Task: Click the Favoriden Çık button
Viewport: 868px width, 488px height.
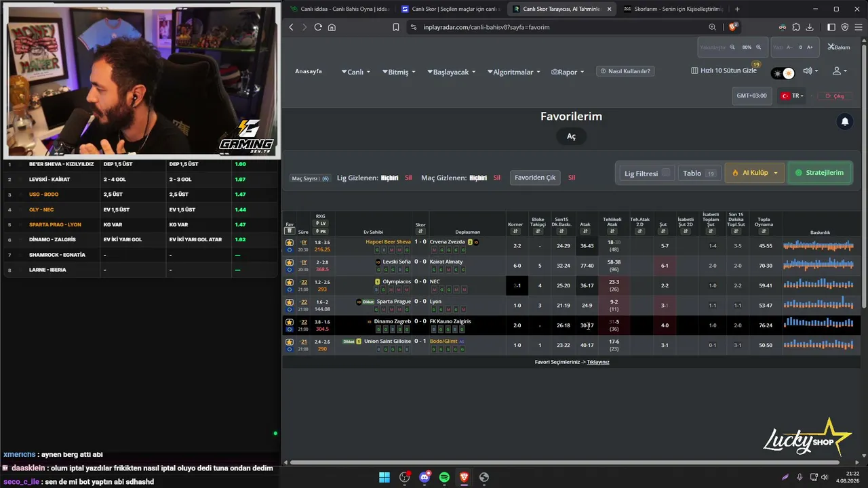Action: [x=535, y=178]
